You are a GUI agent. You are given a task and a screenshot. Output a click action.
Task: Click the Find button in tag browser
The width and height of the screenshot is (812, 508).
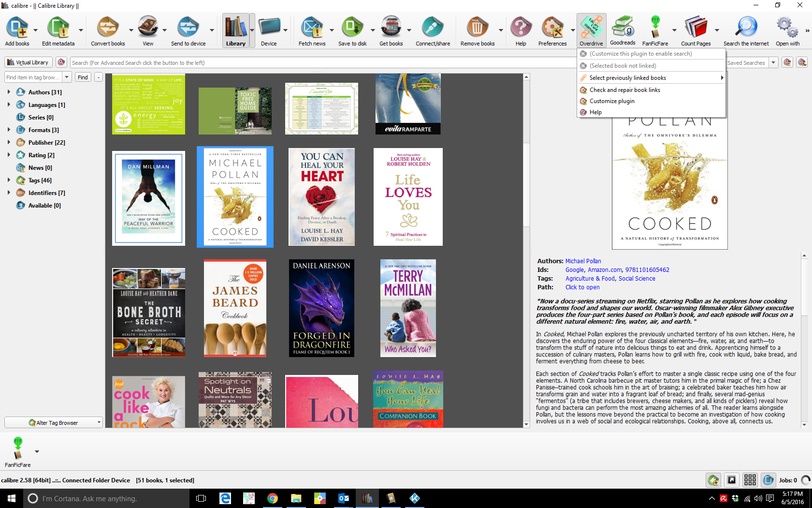[83, 77]
